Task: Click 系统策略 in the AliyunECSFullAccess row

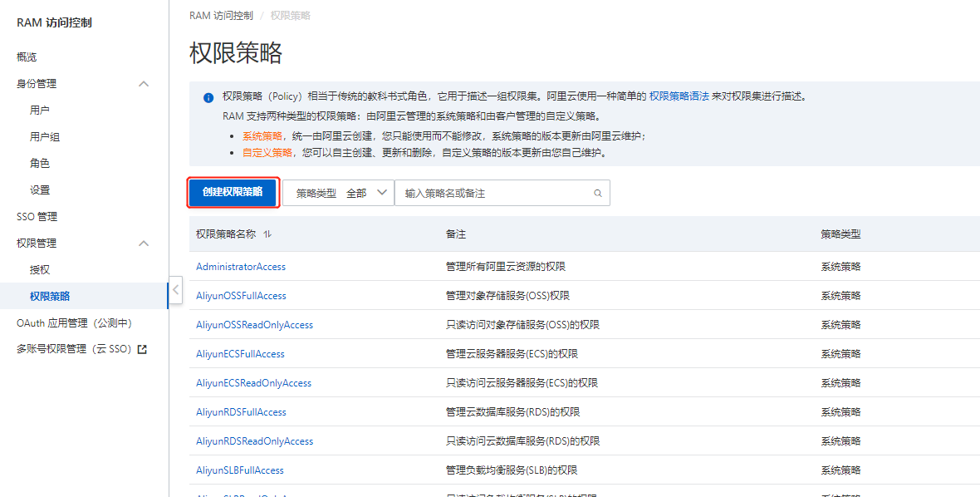Action: [840, 354]
